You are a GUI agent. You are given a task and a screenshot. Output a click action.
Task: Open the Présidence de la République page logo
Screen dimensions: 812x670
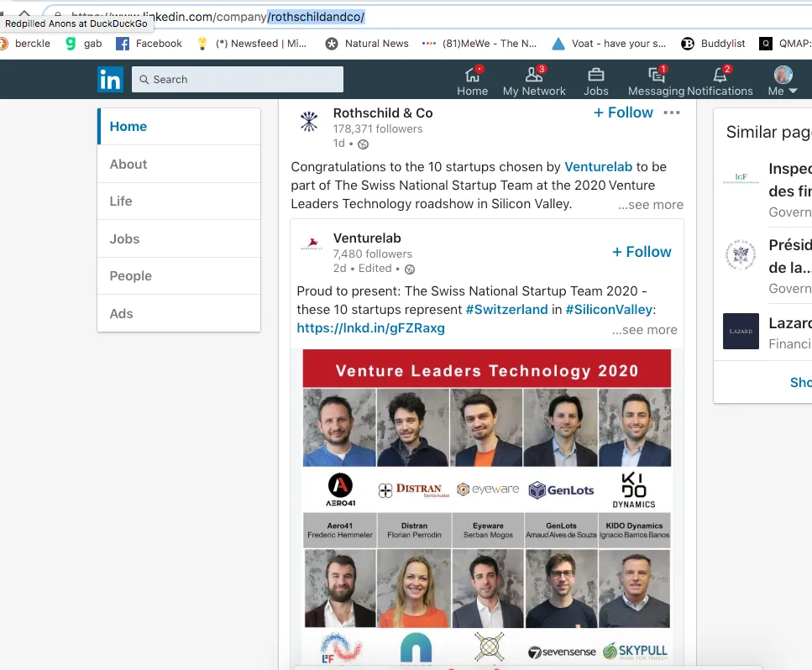click(741, 254)
